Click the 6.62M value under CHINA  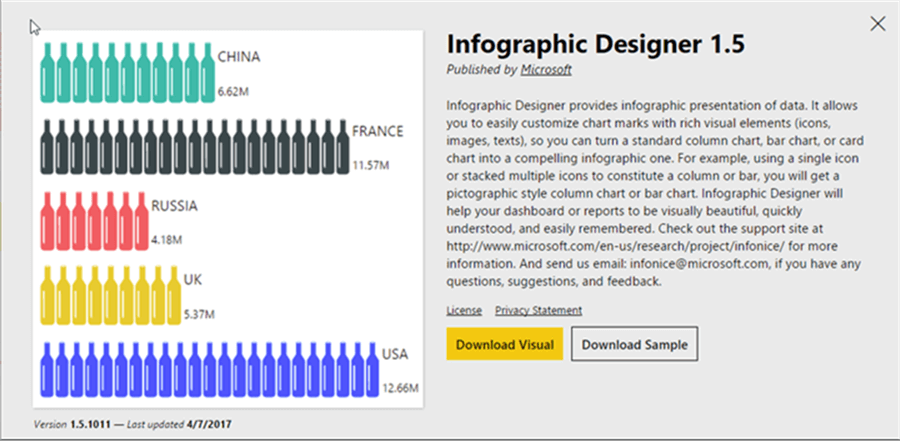(x=233, y=91)
